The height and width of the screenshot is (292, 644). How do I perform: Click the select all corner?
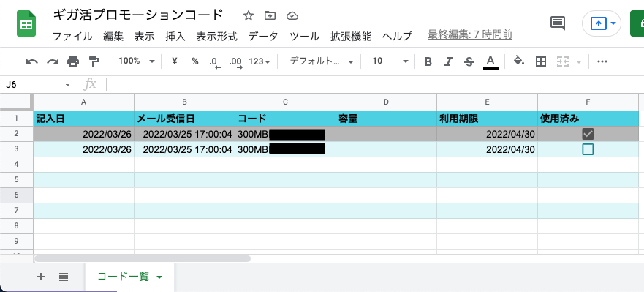[x=16, y=102]
